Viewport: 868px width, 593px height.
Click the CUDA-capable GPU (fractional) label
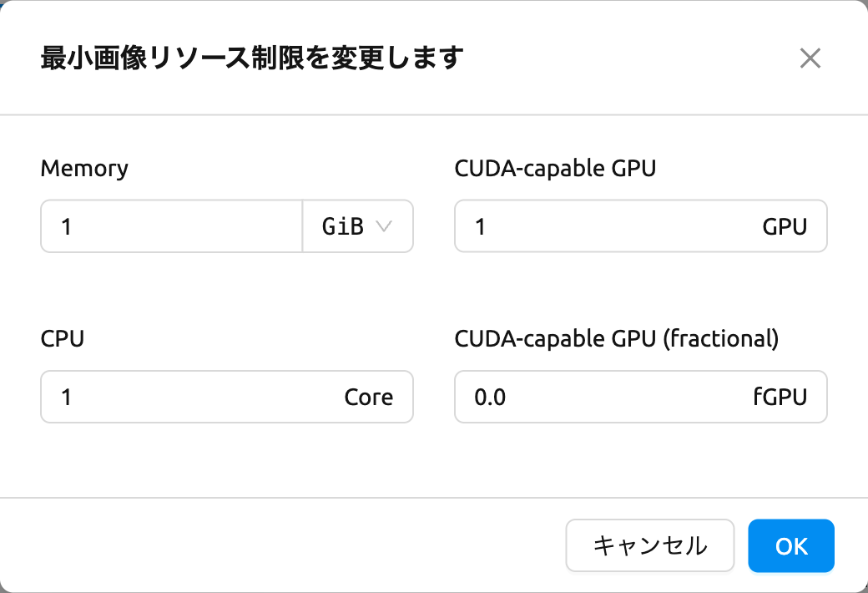pos(617,338)
